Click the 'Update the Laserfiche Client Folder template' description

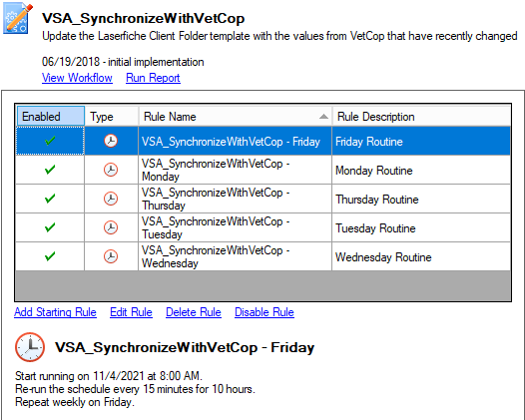[279, 36]
